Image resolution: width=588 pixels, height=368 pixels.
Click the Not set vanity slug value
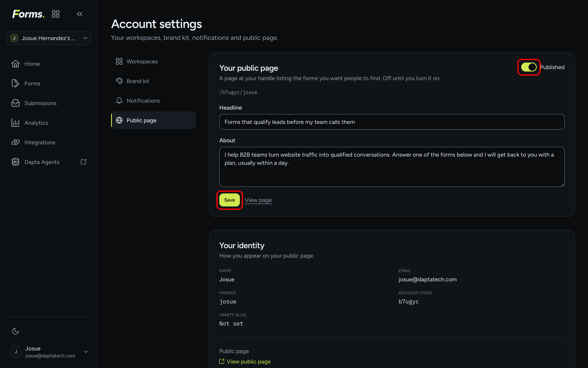click(231, 324)
